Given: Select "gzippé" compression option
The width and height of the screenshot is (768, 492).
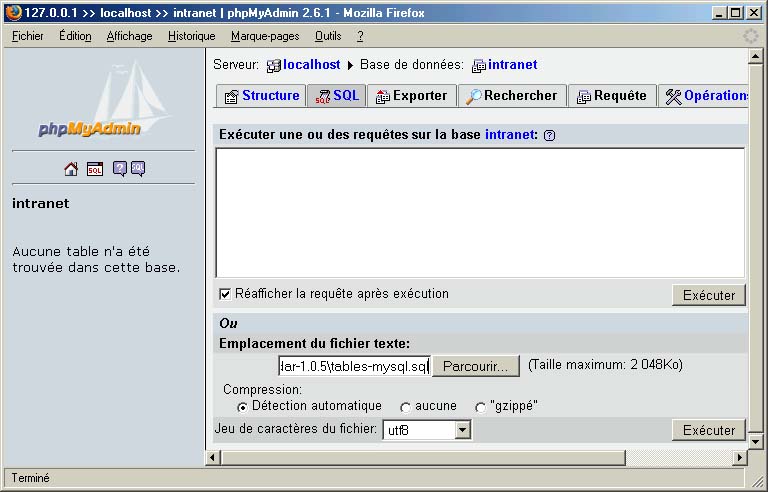Looking at the screenshot, I should click(x=480, y=407).
